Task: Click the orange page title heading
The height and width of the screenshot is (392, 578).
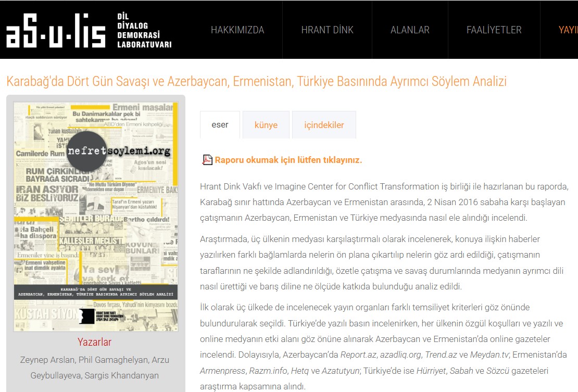Action: (257, 81)
